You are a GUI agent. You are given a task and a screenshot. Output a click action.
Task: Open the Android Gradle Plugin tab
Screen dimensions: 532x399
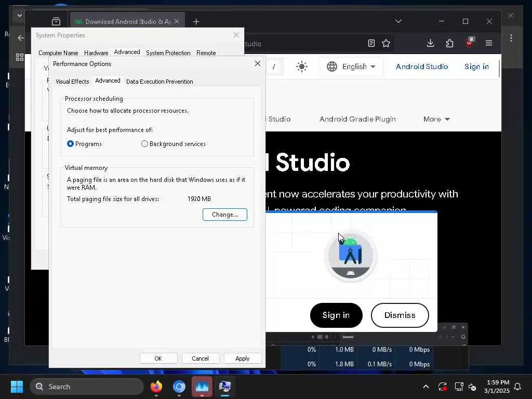coord(357,119)
